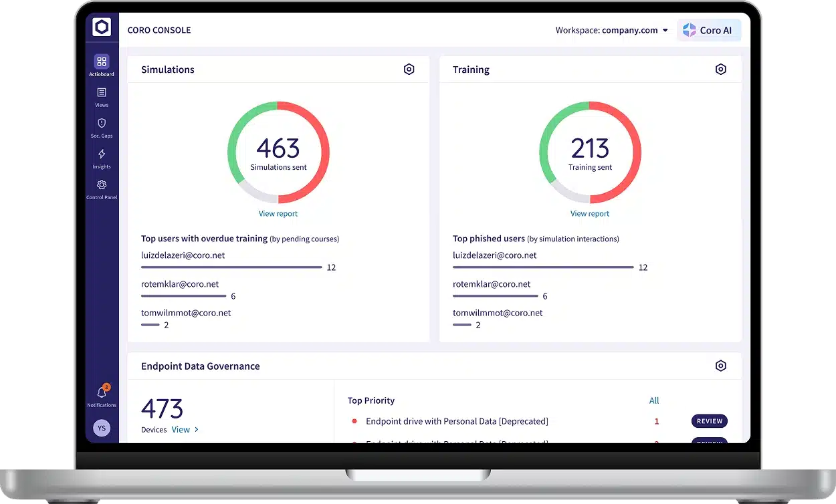Screen dimensions: 836x504
Task: Open Insights lightning icon
Action: [102, 154]
